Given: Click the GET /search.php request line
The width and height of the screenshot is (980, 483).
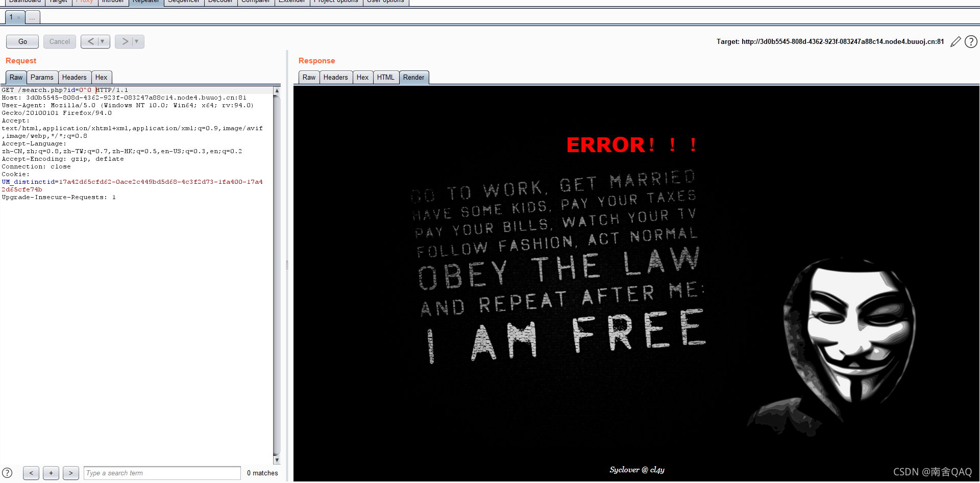Looking at the screenshot, I should tap(65, 90).
